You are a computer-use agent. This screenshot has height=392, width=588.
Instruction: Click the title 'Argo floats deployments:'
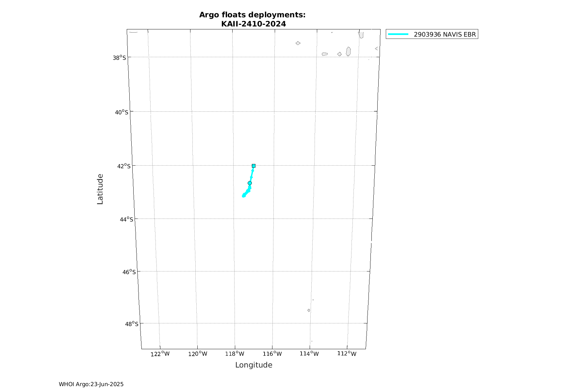pos(252,15)
